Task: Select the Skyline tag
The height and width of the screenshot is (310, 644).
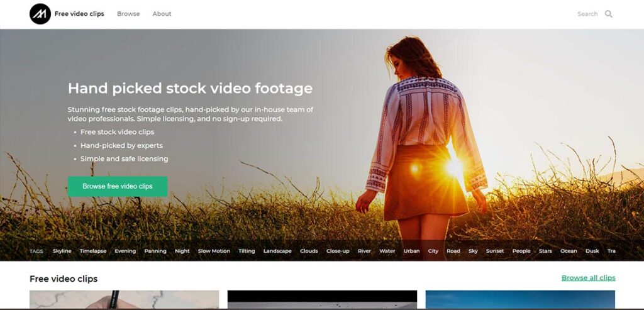Action: tap(62, 251)
